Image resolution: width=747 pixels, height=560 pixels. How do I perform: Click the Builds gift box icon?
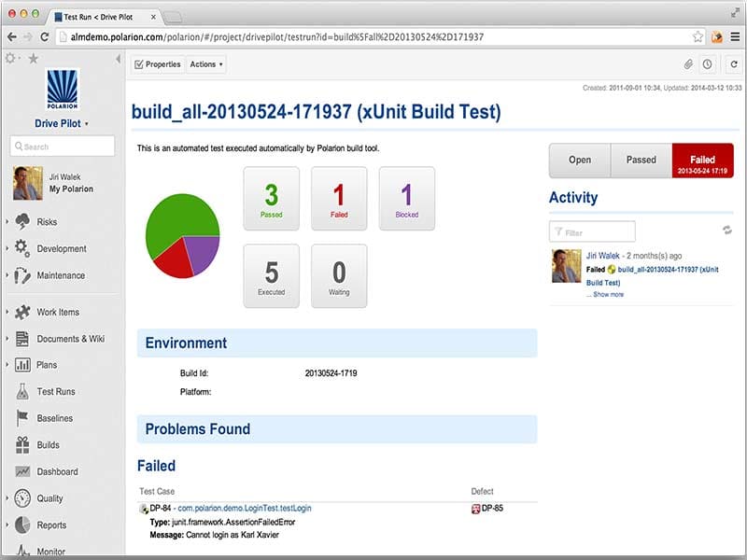pos(22,445)
